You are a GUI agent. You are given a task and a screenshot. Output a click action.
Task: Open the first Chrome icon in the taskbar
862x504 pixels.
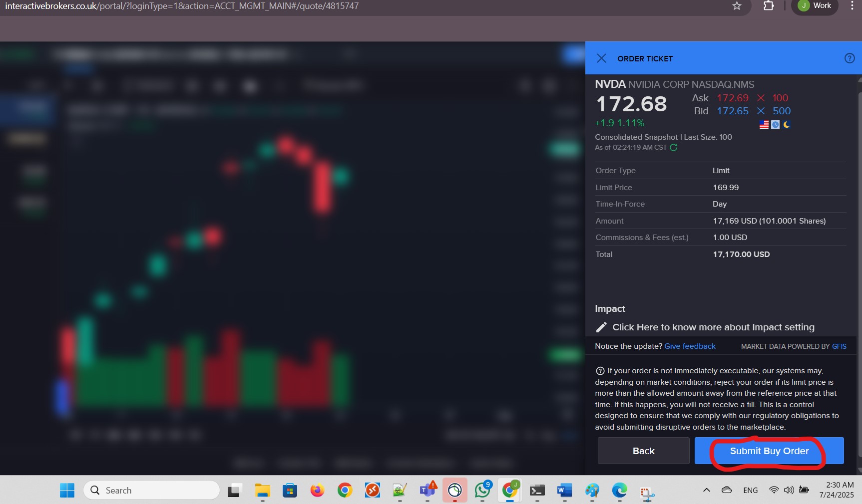tap(345, 491)
